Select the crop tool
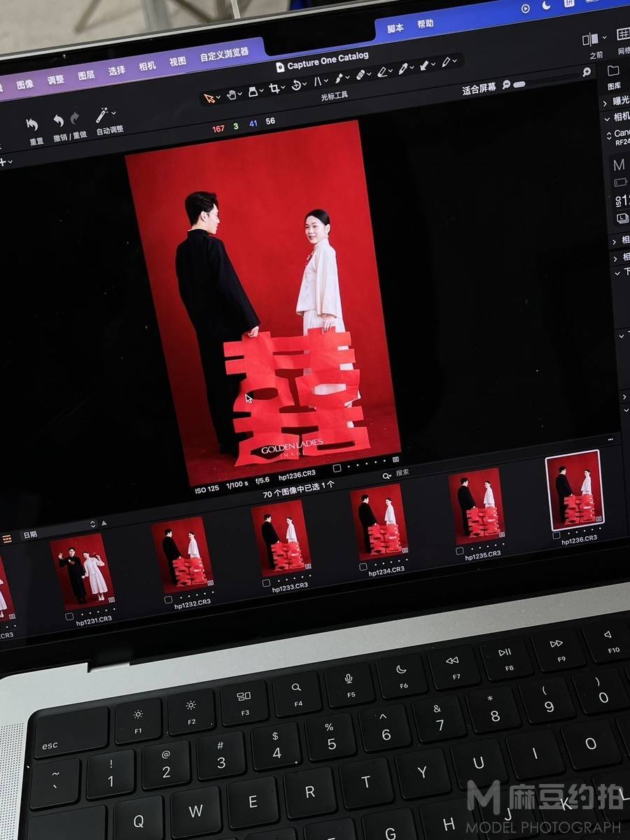This screenshot has width=630, height=840. tap(274, 88)
